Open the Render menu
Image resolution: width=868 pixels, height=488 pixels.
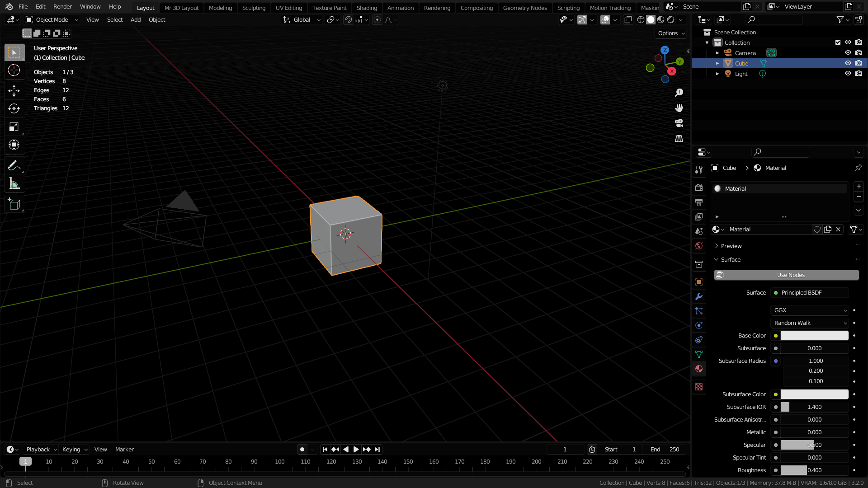point(62,6)
